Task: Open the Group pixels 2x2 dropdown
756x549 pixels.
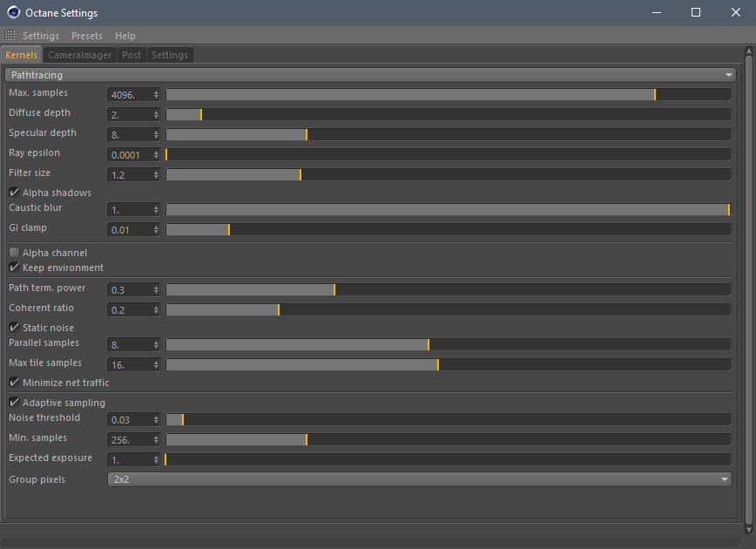Action: tap(420, 479)
